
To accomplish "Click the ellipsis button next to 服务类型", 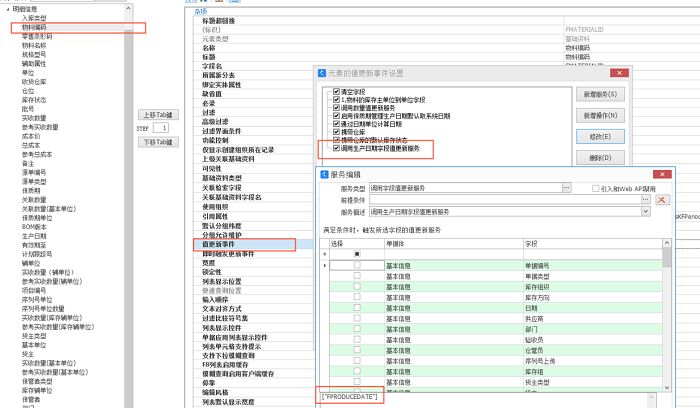I will pyautogui.click(x=566, y=187).
